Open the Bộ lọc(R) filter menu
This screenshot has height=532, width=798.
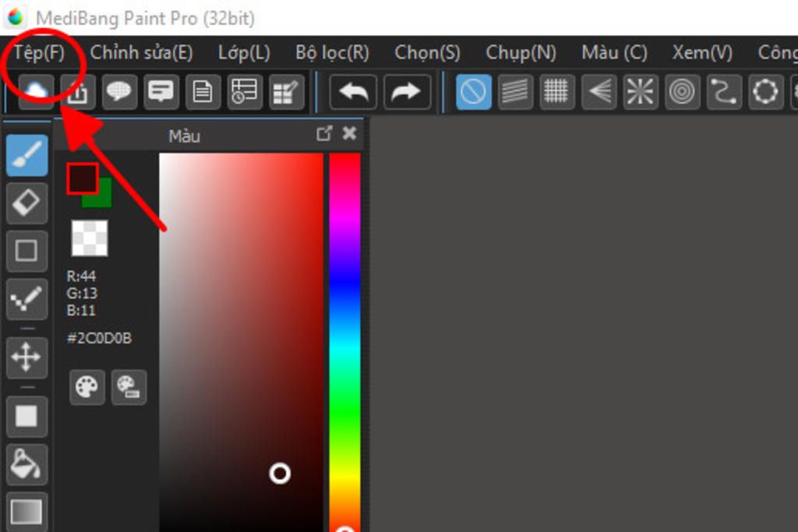(x=332, y=52)
